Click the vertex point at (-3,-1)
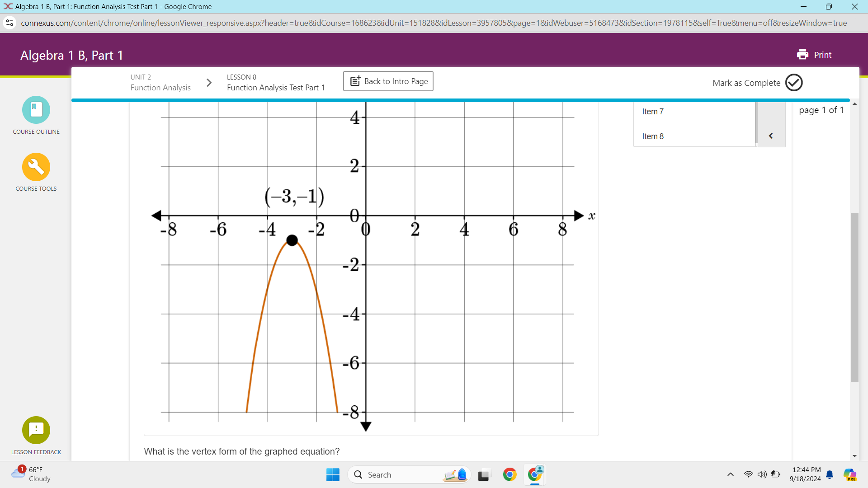868x488 pixels. tap(292, 240)
